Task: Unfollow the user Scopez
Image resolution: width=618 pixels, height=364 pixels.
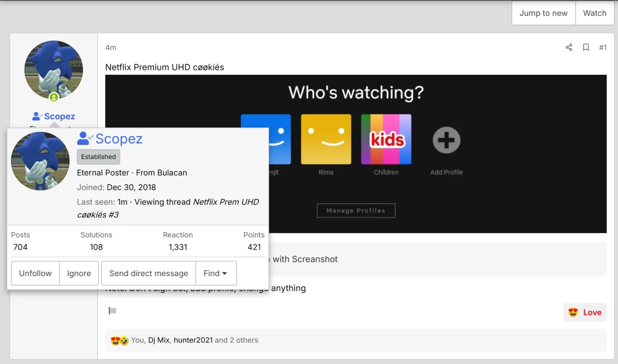Action: [x=35, y=273]
